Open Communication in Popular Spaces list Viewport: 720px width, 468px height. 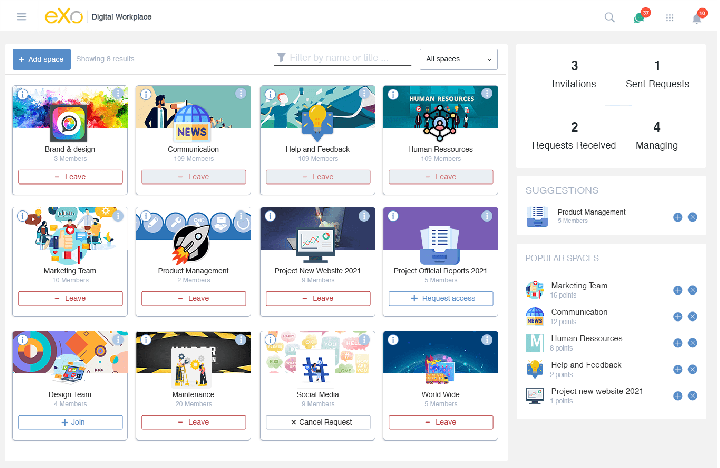(x=579, y=312)
